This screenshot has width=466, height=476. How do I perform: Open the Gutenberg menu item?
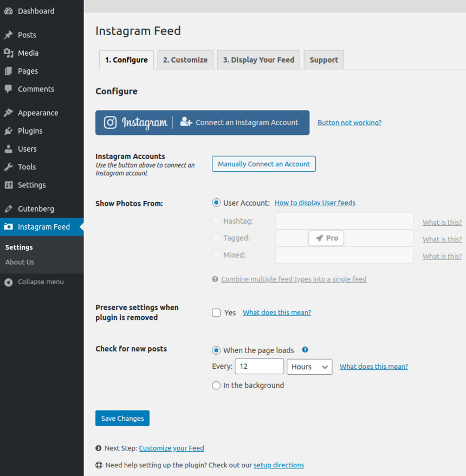click(x=42, y=209)
